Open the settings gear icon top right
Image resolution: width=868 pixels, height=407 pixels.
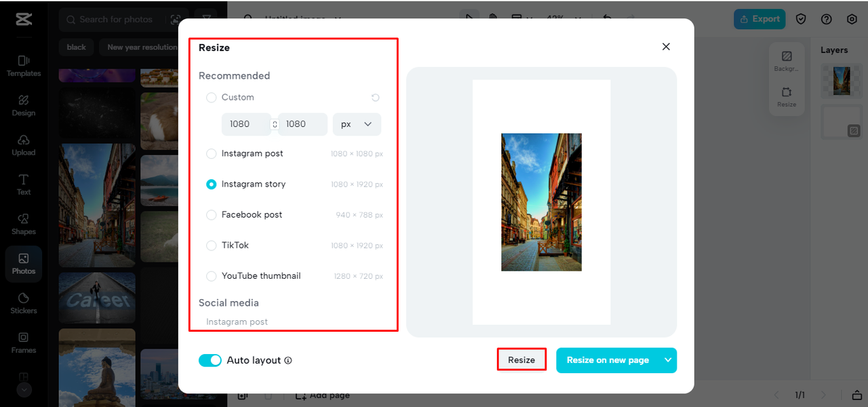click(852, 19)
